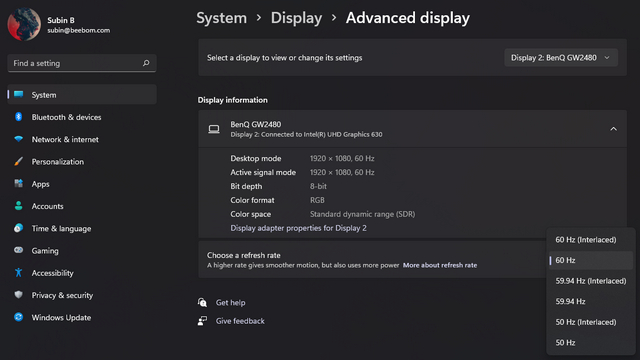Click the Personalization paintbrush icon
640x360 pixels.
tap(18, 161)
